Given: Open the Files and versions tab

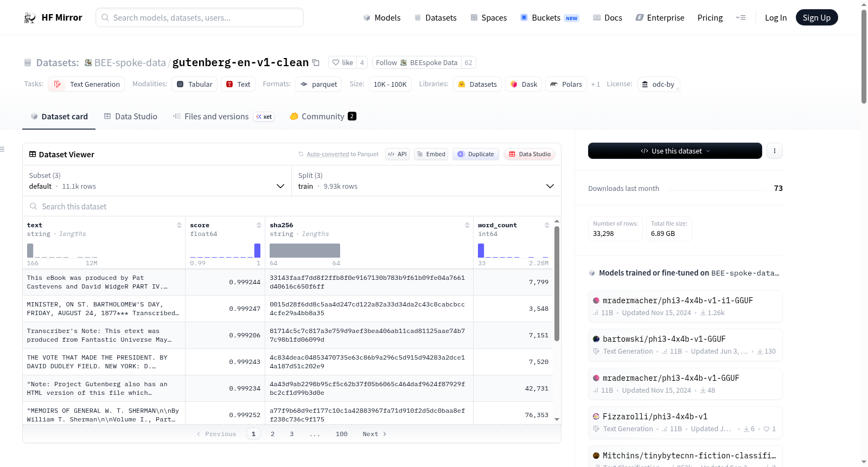Looking at the screenshot, I should [224, 117].
